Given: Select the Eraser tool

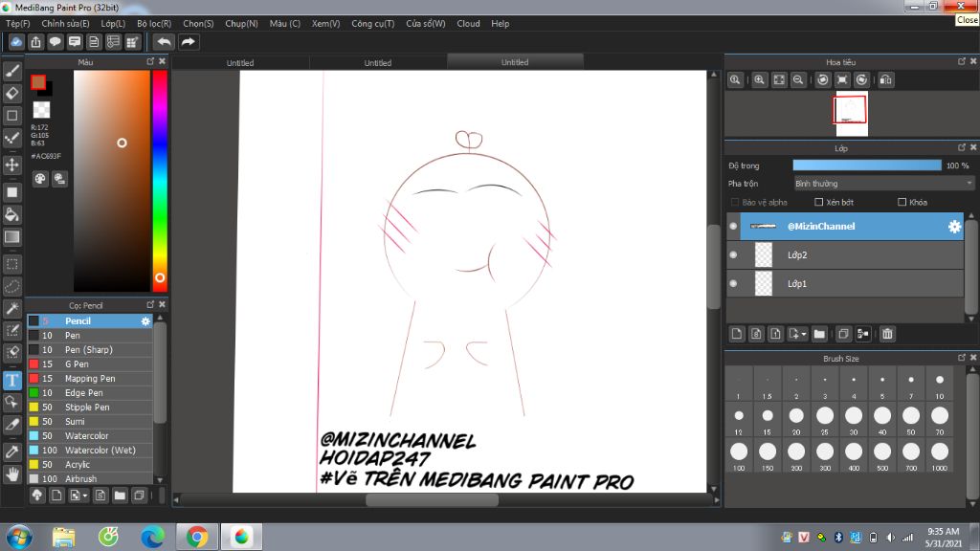Looking at the screenshot, I should tap(11, 93).
